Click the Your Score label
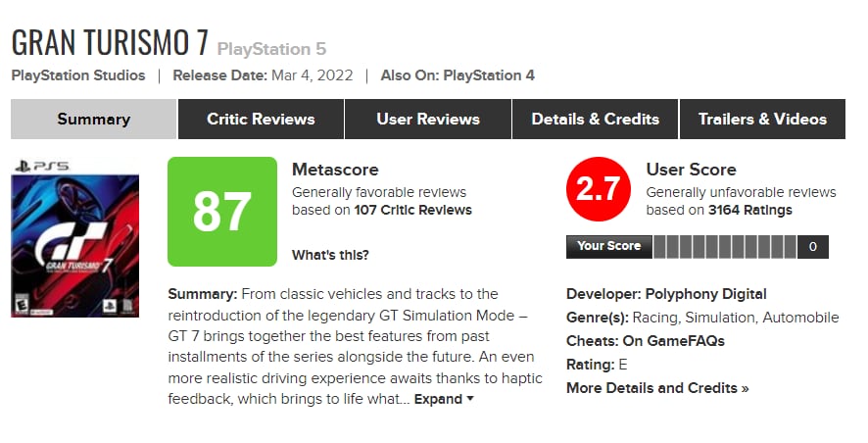868x443 pixels. click(x=608, y=246)
